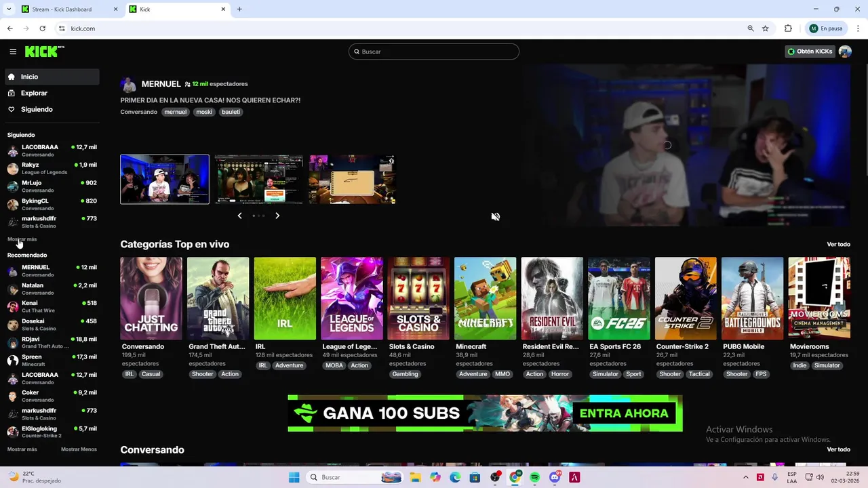Viewport: 868px width, 488px height.
Task: Click the GANA 100 SUBS banner
Action: (485, 413)
